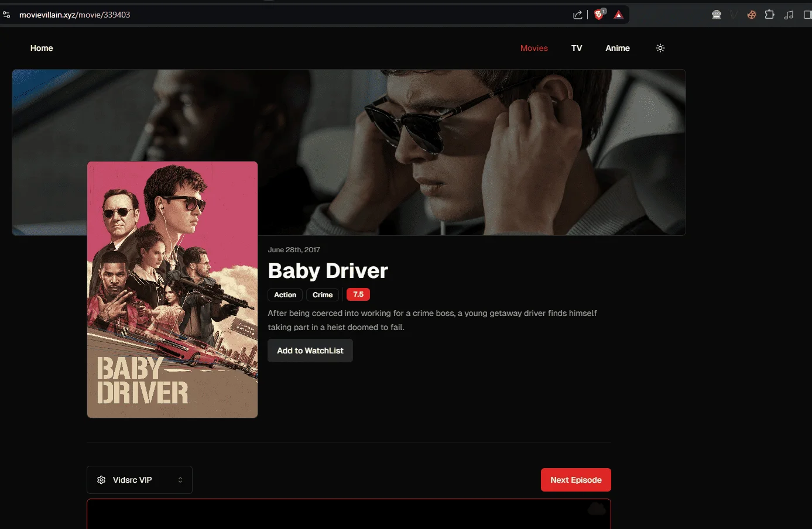Open the extensions puzzle piece menu
The height and width of the screenshot is (529, 812).
click(770, 15)
